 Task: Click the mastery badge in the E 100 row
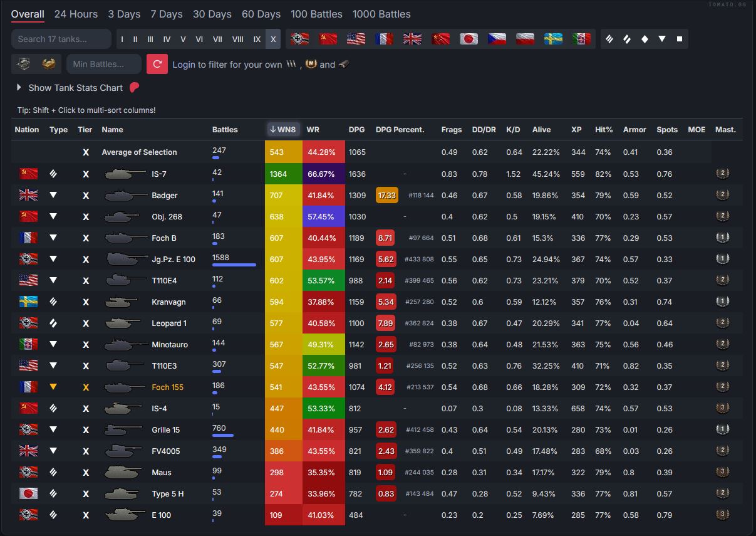pos(722,515)
